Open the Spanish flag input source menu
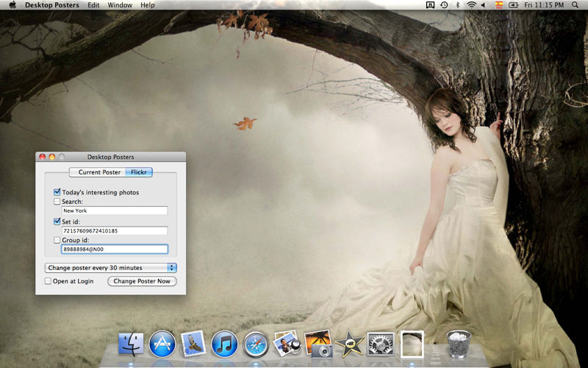 500,5
